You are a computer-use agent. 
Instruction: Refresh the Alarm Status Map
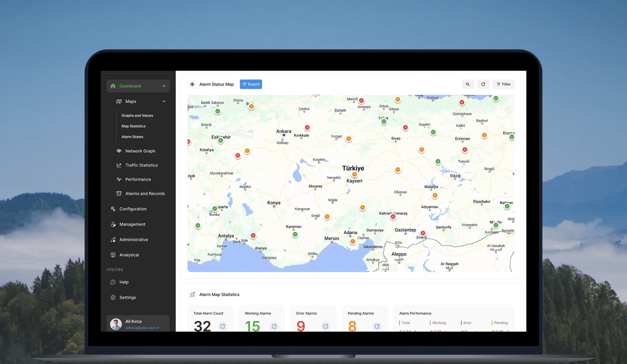coord(483,84)
